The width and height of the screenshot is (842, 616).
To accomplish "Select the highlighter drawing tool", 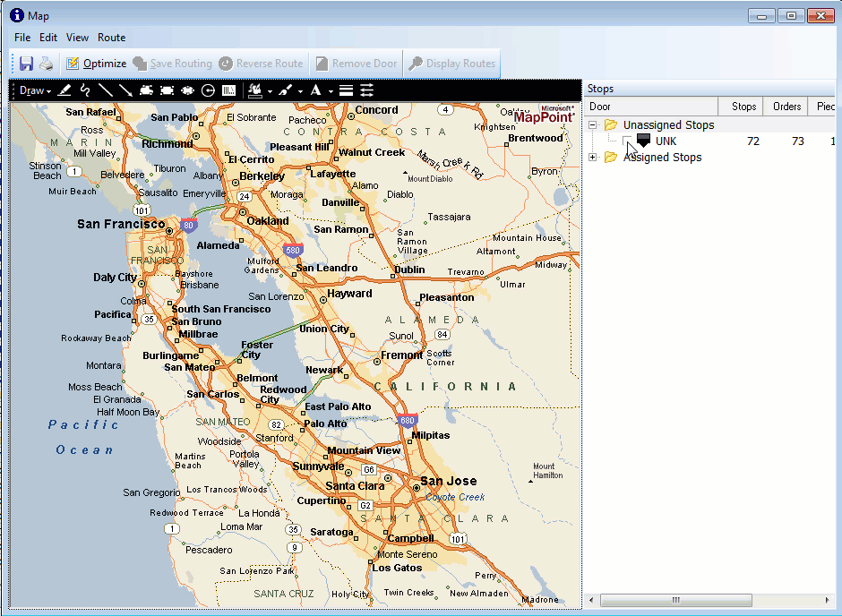I will [x=64, y=90].
